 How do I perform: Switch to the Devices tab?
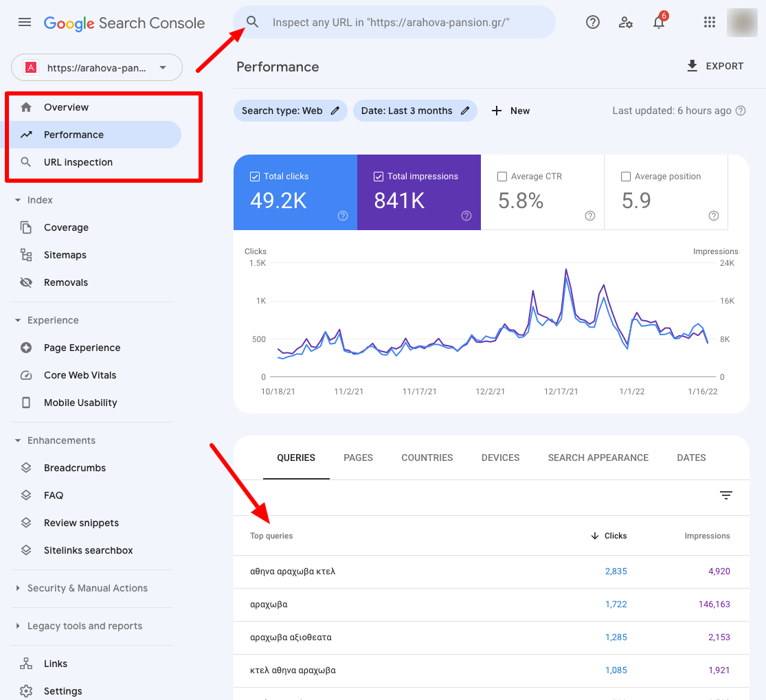500,458
